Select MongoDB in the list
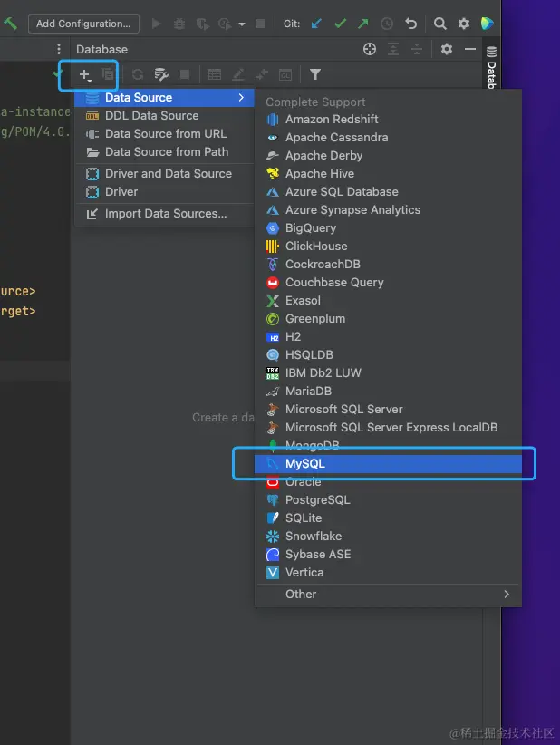Image resolution: width=560 pixels, height=745 pixels. pyautogui.click(x=312, y=445)
